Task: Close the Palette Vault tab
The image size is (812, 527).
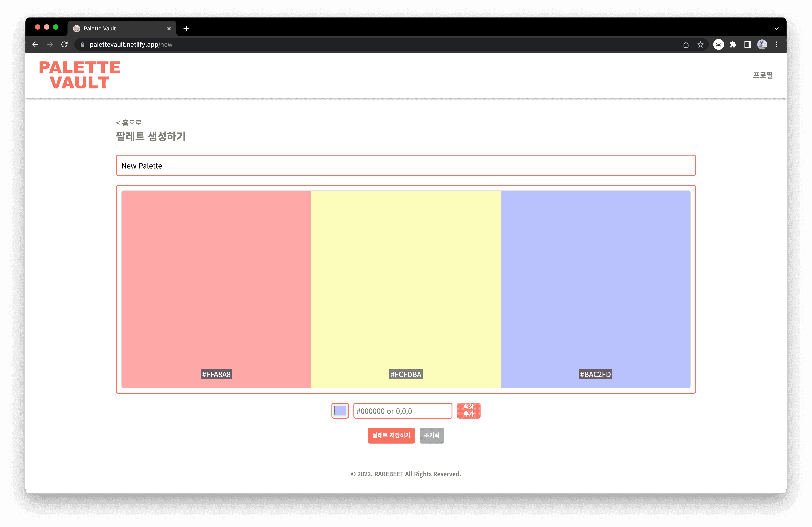Action: click(169, 29)
